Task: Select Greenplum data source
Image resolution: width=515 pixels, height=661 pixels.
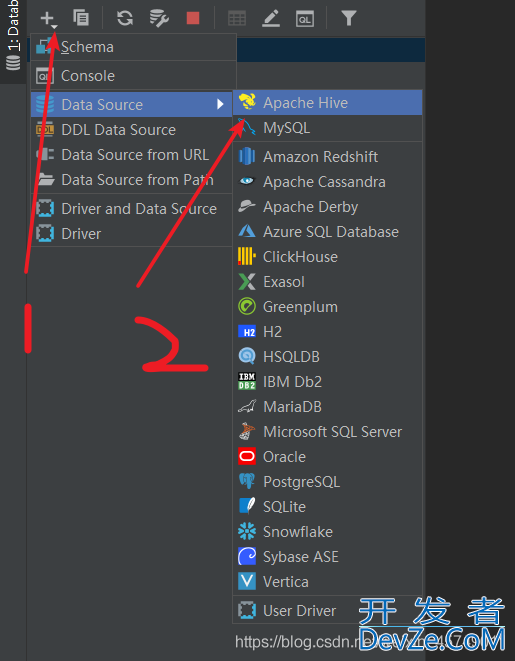Action: click(327, 307)
